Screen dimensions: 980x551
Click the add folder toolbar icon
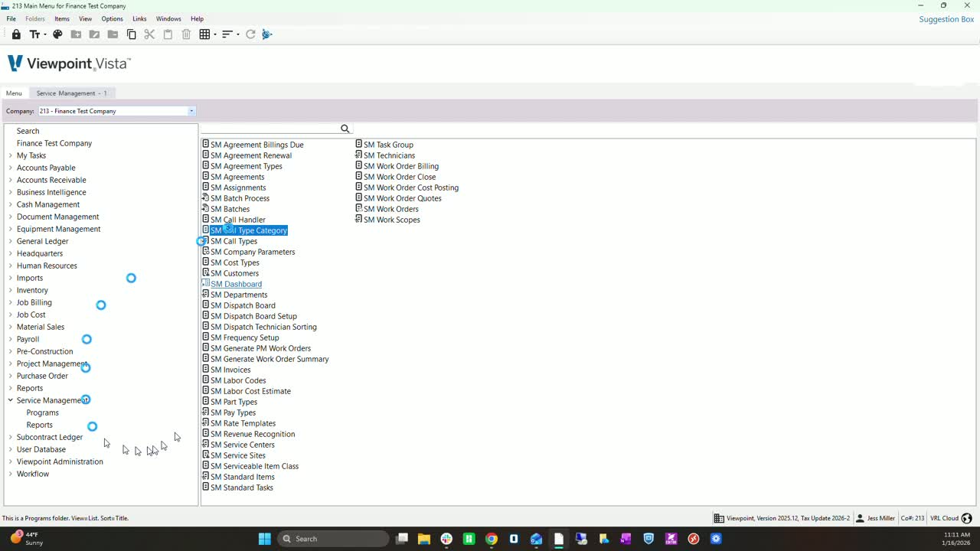coord(76,34)
